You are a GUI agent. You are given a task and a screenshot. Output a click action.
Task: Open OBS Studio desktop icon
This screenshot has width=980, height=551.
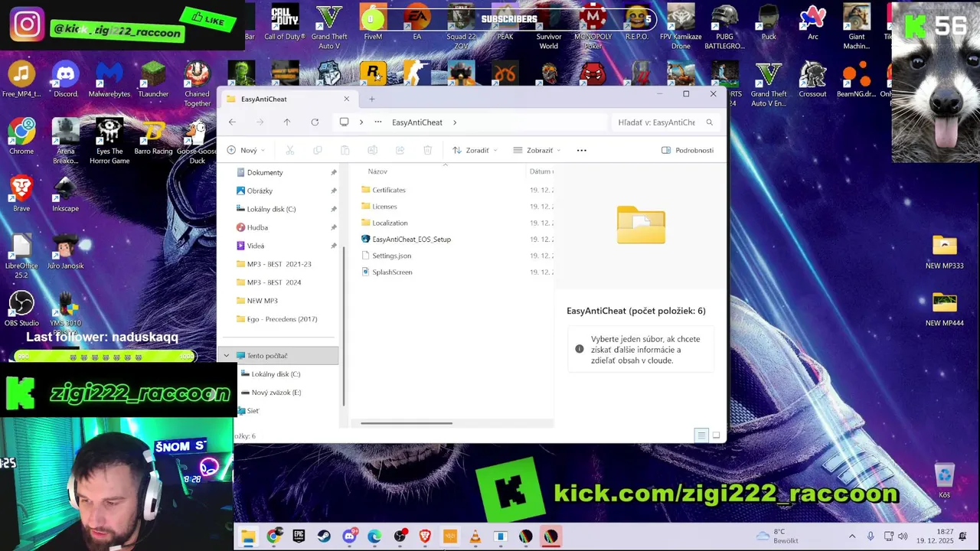[21, 308]
